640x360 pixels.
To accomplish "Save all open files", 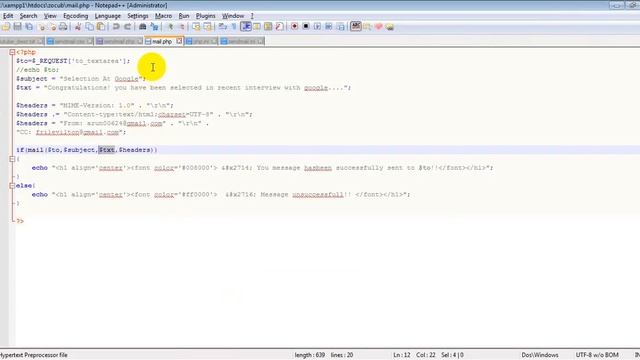I will [x=29, y=27].
